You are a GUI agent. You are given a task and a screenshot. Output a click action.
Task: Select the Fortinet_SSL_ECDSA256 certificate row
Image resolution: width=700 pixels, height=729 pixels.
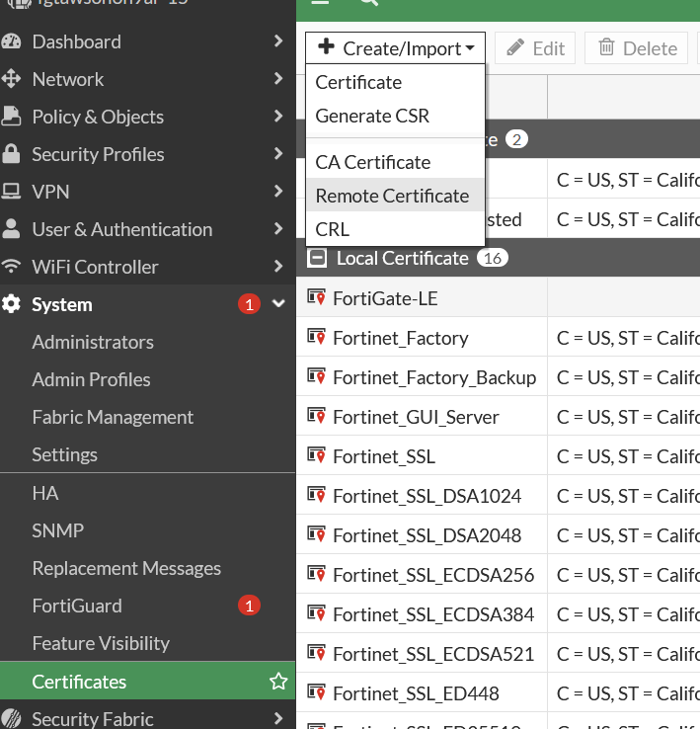point(433,575)
